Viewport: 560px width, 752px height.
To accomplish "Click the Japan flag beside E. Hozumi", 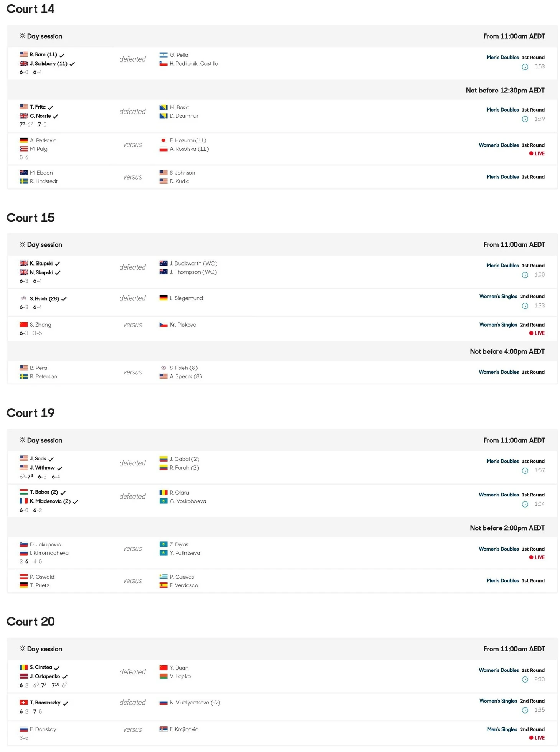I will tap(163, 140).
